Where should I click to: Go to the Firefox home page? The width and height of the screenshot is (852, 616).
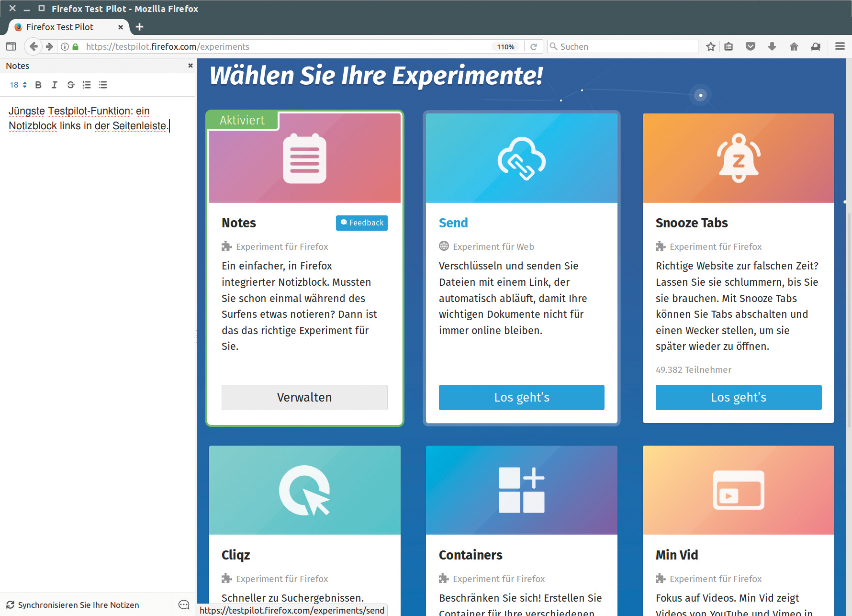click(x=794, y=46)
